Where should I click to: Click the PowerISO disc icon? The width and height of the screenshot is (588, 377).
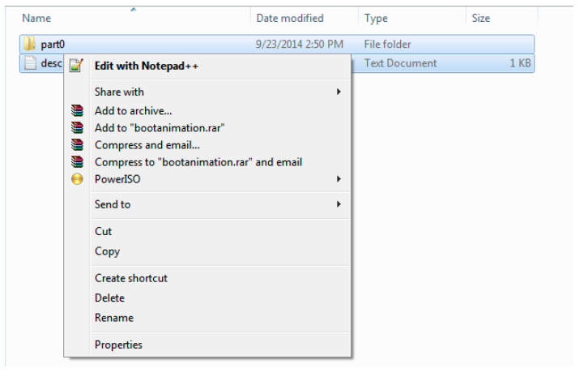(77, 179)
